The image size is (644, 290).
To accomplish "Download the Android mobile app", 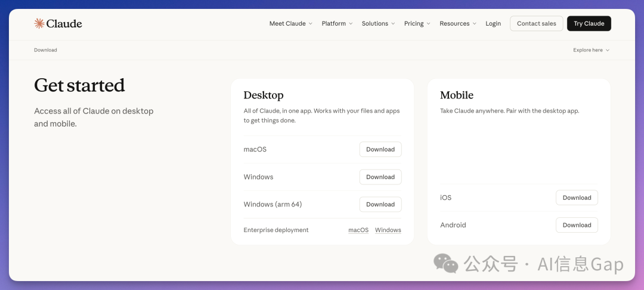I will (x=577, y=225).
